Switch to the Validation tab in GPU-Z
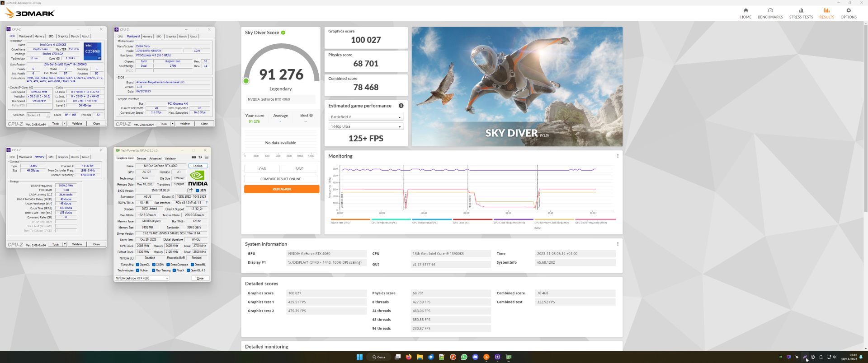 point(170,158)
